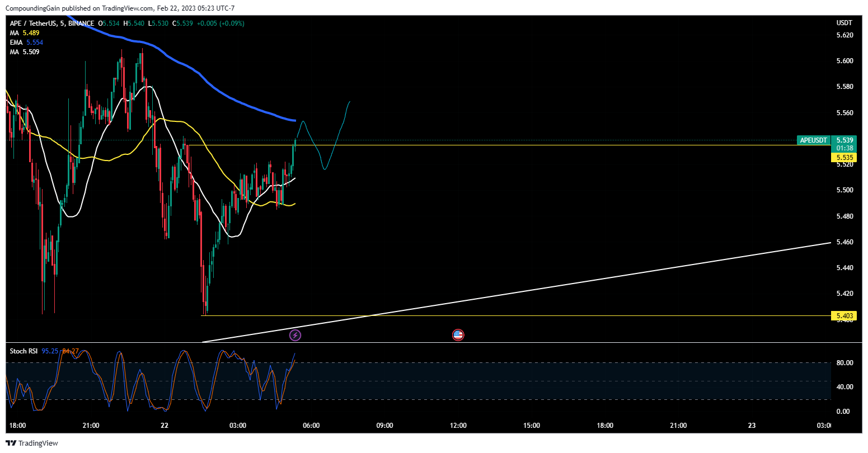This screenshot has height=453, width=868.
Task: Click the yellow 5.403 price label
Action: pyautogui.click(x=844, y=316)
